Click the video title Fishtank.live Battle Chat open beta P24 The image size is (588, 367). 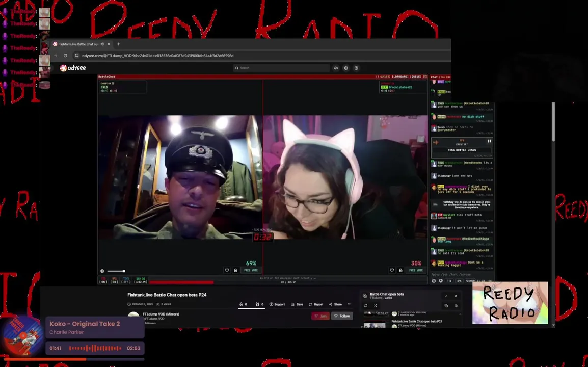pos(167,295)
